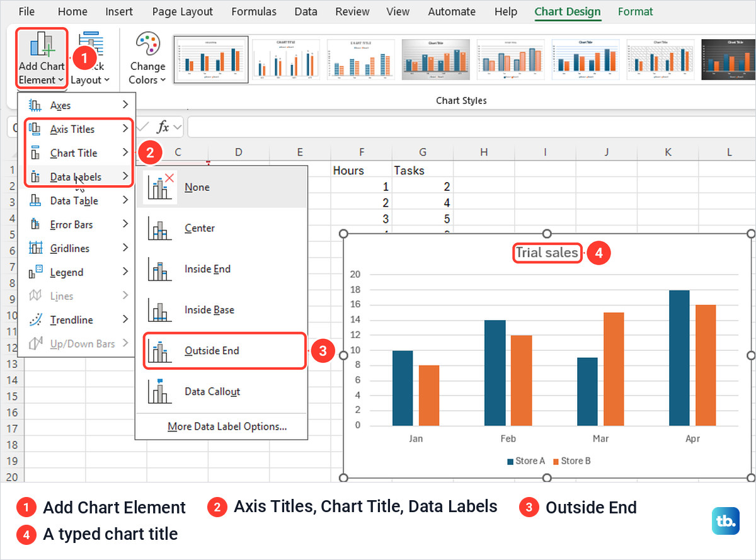Expand the Legend submenu
756x560 pixels.
pos(76,272)
